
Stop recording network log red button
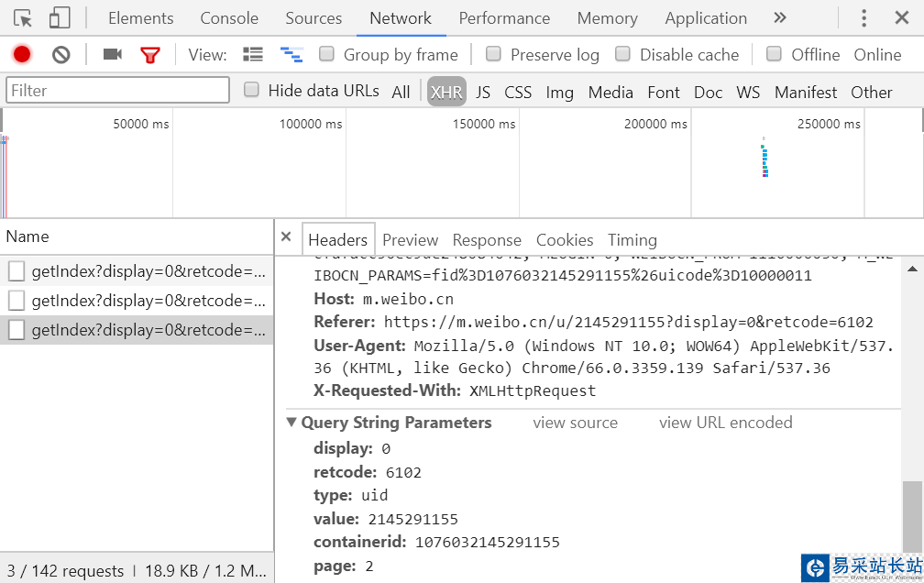(22, 55)
